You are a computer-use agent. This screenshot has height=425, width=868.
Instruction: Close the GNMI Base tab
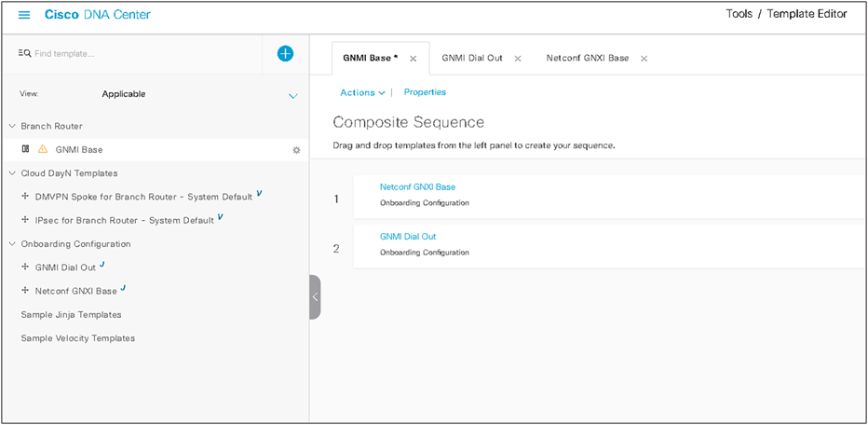point(413,59)
